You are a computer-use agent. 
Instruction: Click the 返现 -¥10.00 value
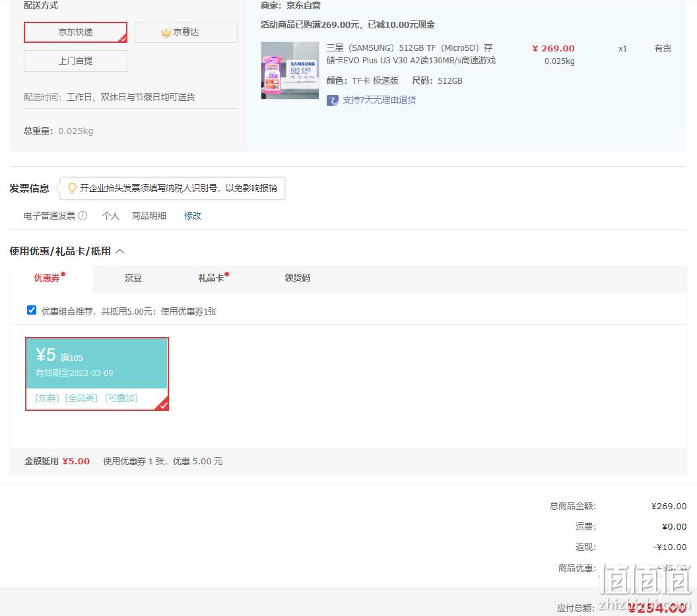coord(669,547)
